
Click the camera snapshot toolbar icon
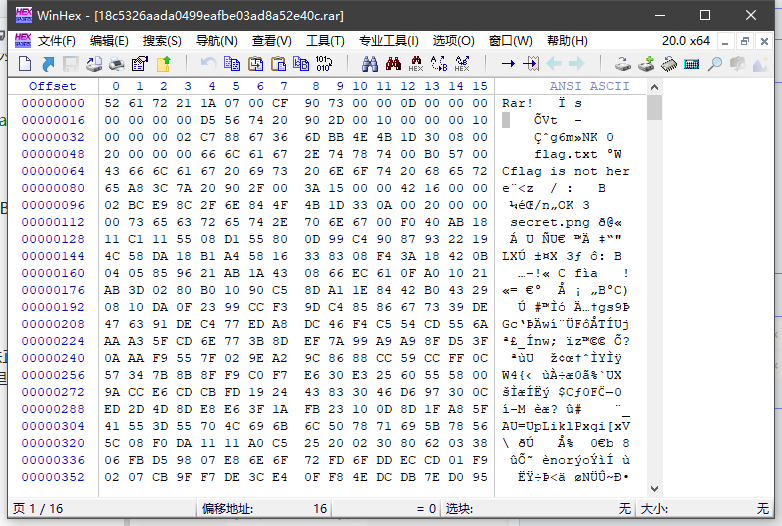click(x=738, y=64)
